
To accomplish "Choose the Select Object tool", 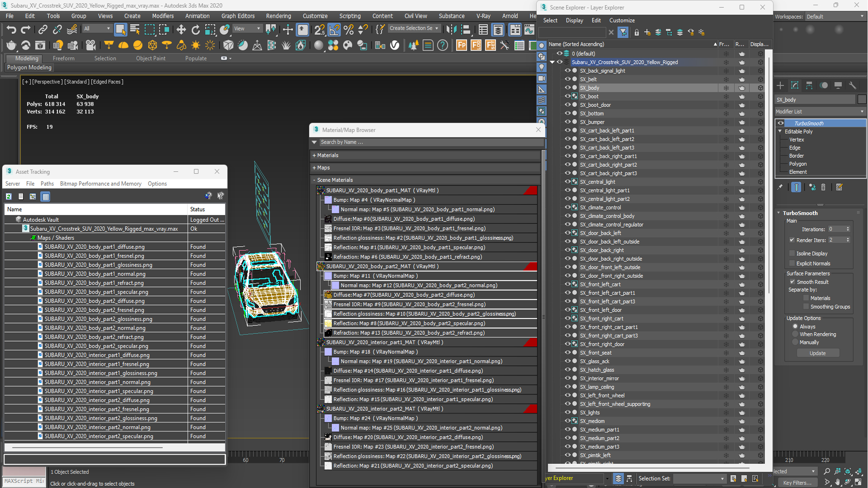I will [x=120, y=30].
